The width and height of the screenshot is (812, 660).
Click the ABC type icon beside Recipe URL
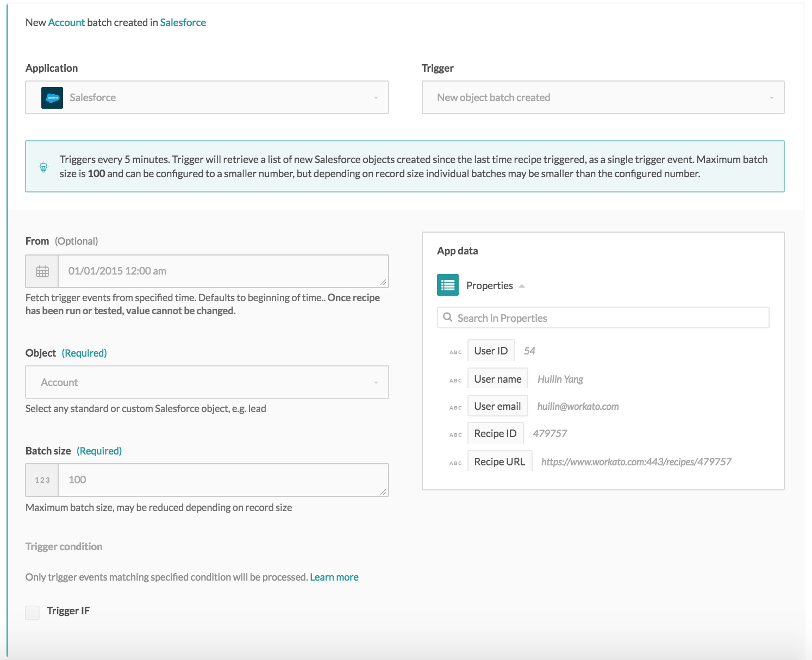tap(455, 463)
